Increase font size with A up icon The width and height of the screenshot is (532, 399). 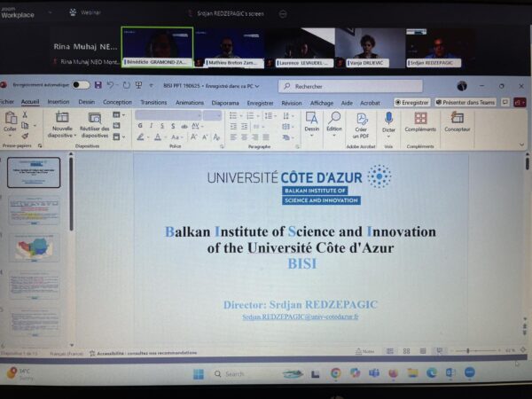193,137
